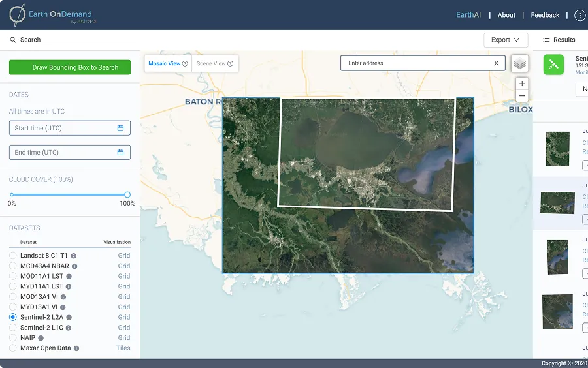Show info for MCD43A4 NBAR

(x=74, y=266)
